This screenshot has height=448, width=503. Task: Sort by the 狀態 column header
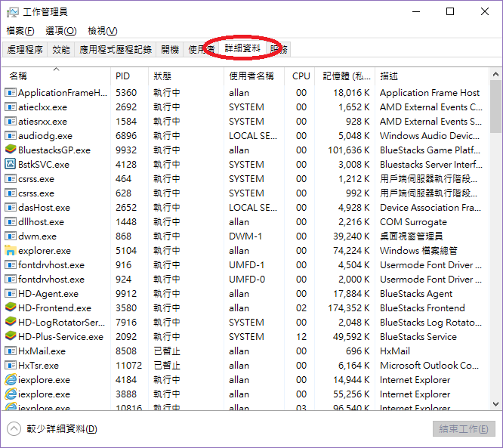pos(187,76)
